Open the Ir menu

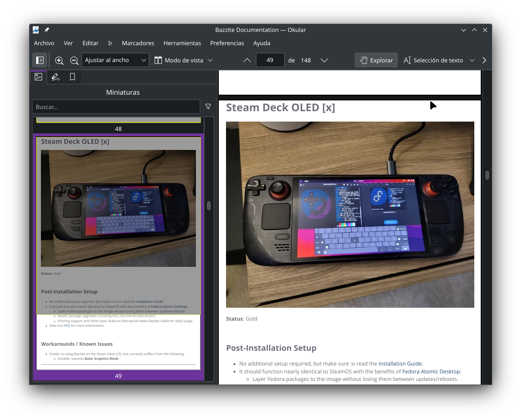coord(110,43)
